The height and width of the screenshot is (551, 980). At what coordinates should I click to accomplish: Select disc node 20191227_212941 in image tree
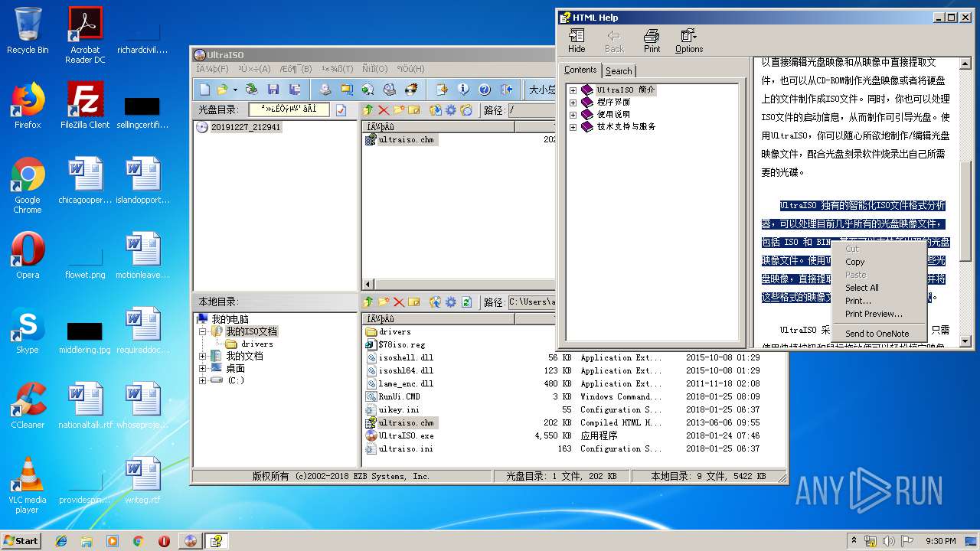[x=246, y=127]
